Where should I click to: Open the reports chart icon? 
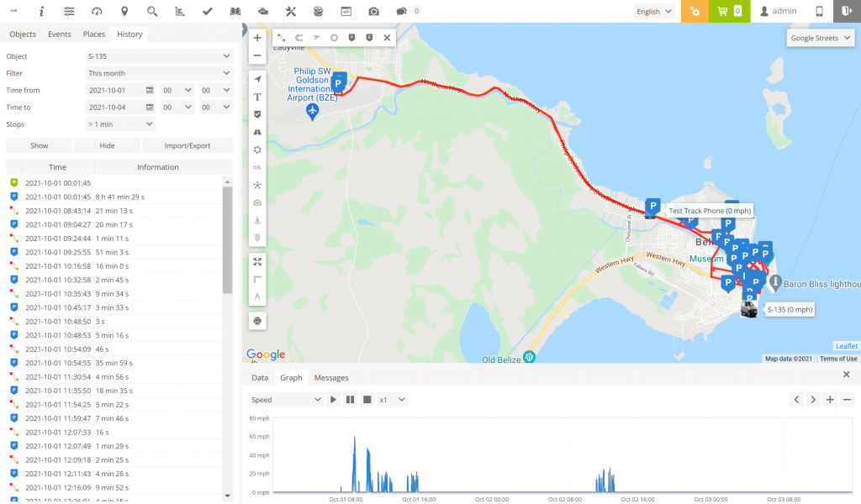click(180, 11)
